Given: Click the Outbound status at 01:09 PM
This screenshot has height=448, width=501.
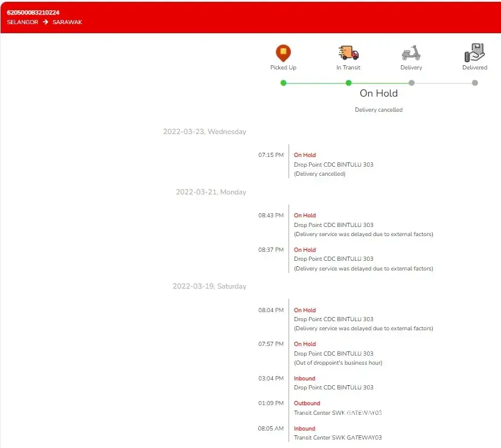Looking at the screenshot, I should pyautogui.click(x=307, y=403).
